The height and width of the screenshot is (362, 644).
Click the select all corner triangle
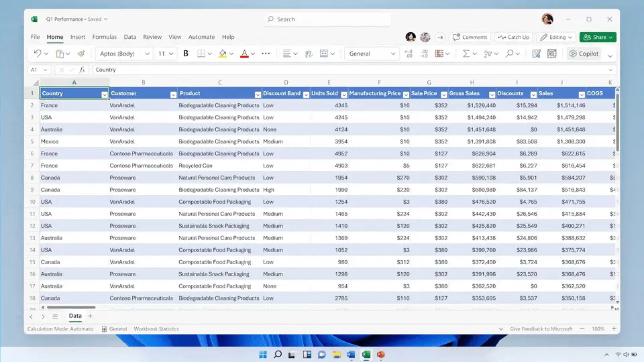pyautogui.click(x=36, y=82)
